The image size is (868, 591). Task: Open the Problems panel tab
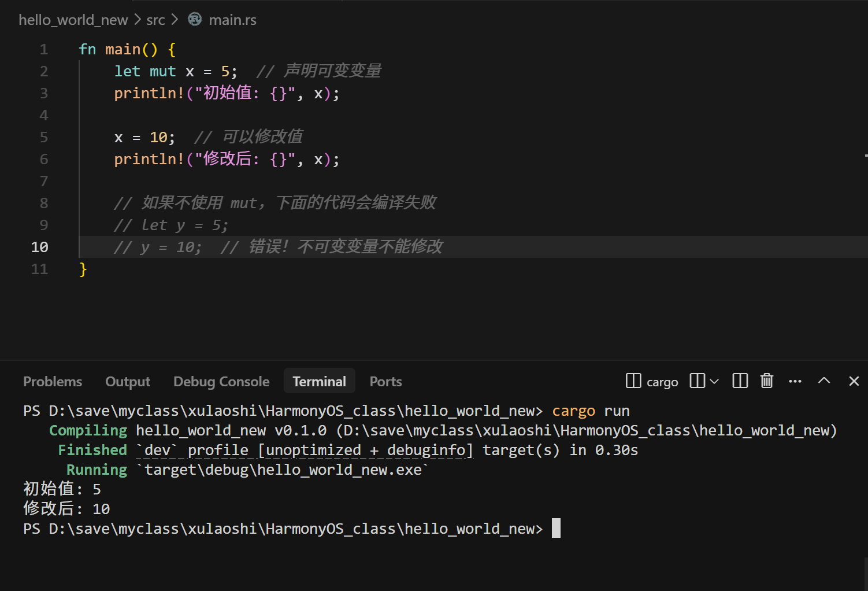(x=53, y=382)
